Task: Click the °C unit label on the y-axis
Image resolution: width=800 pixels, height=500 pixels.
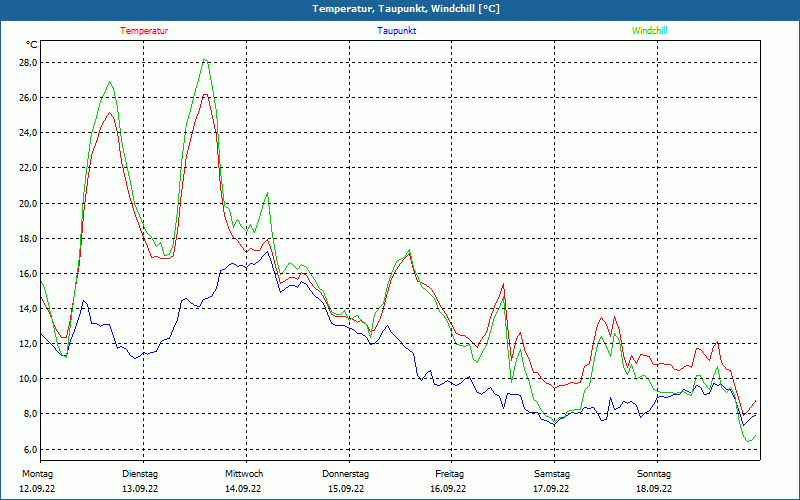Action: coord(31,45)
